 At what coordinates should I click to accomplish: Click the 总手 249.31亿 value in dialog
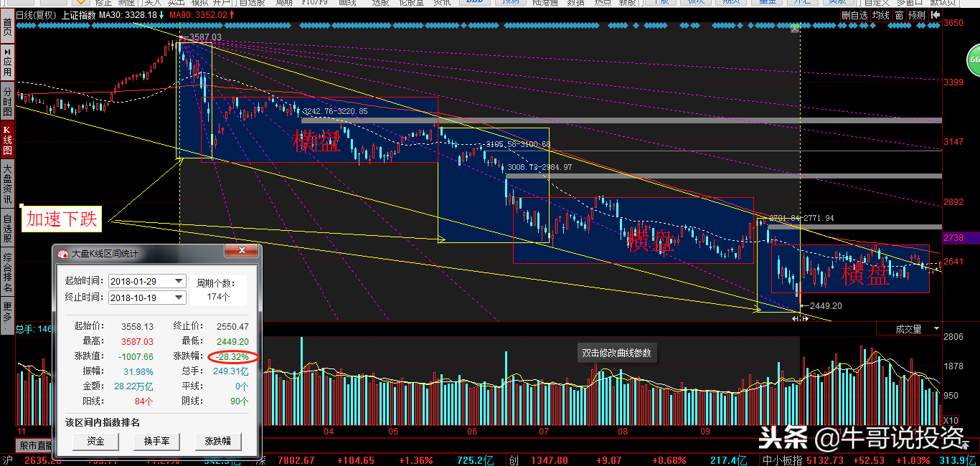(x=230, y=371)
